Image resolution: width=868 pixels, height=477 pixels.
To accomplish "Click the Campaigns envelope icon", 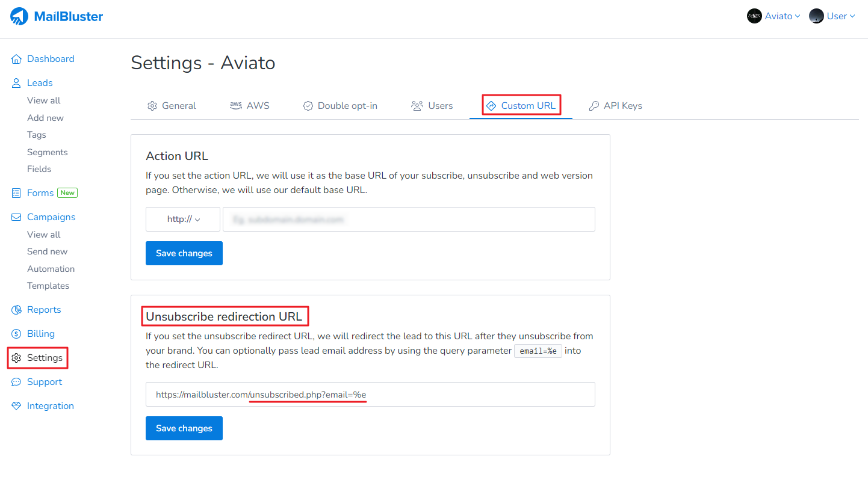I will [x=16, y=217].
